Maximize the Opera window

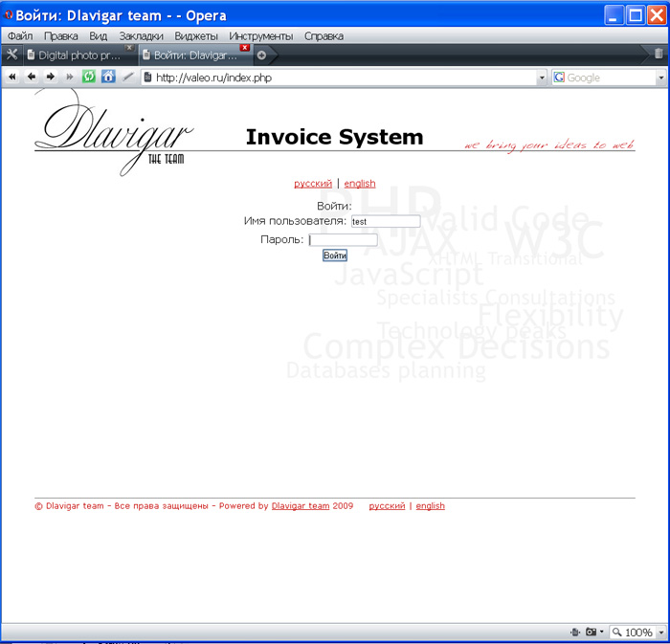pyautogui.click(x=636, y=16)
